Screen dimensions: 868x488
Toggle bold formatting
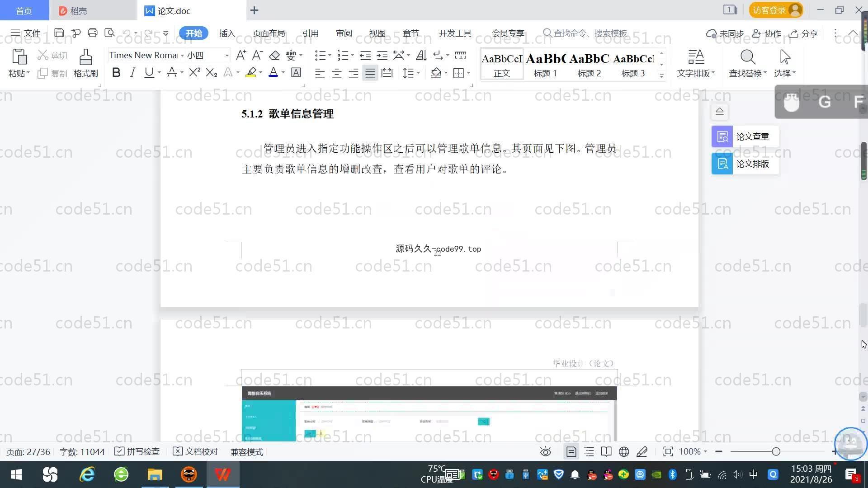click(116, 73)
